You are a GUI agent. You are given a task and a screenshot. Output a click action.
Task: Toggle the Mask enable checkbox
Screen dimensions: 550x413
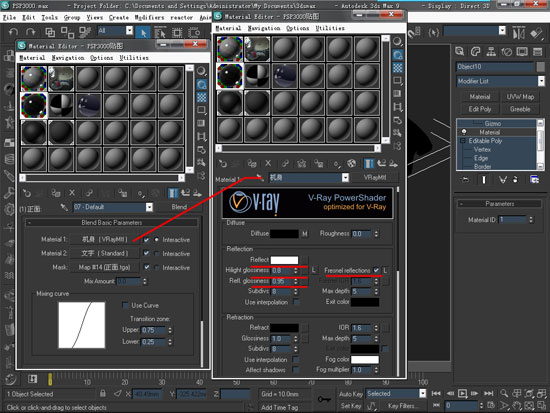[x=147, y=267]
